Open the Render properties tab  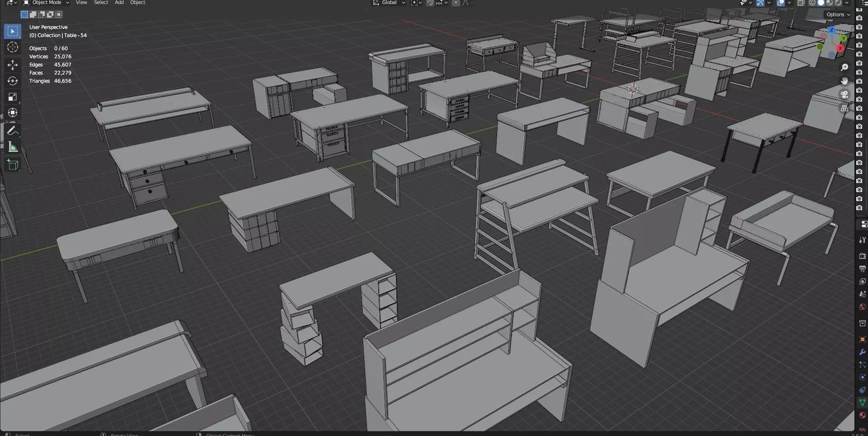pyautogui.click(x=863, y=256)
